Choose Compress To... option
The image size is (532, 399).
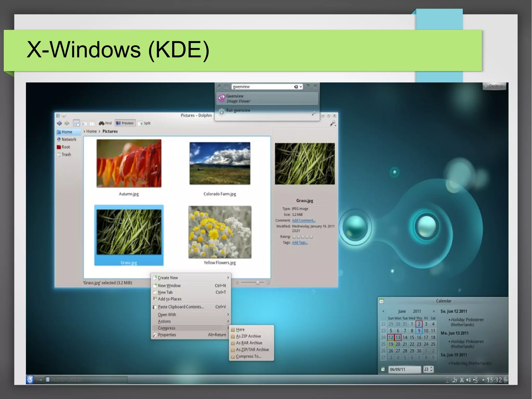(251, 356)
